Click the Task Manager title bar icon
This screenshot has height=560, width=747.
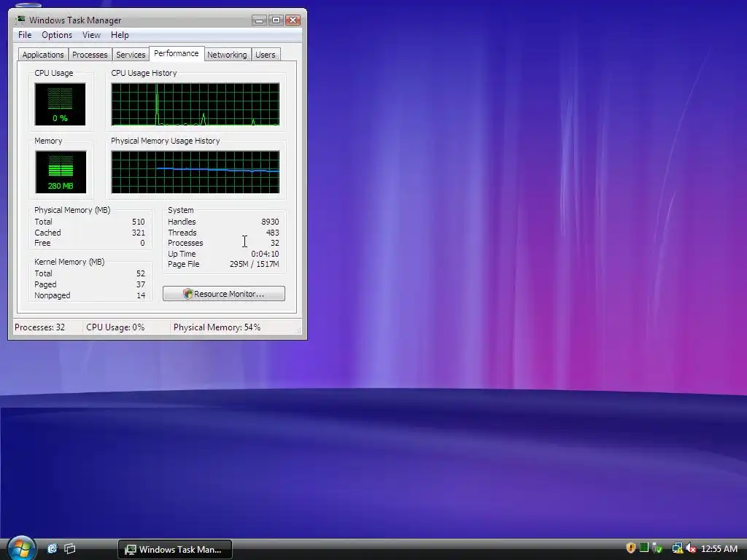20,20
